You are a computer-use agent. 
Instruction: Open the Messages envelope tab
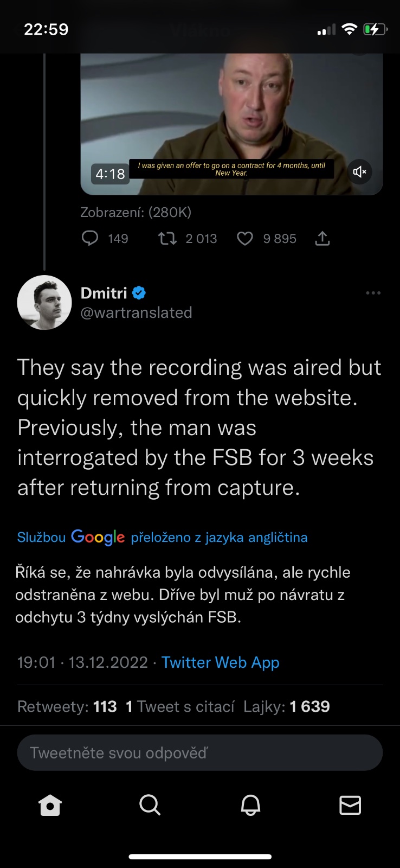point(350,806)
